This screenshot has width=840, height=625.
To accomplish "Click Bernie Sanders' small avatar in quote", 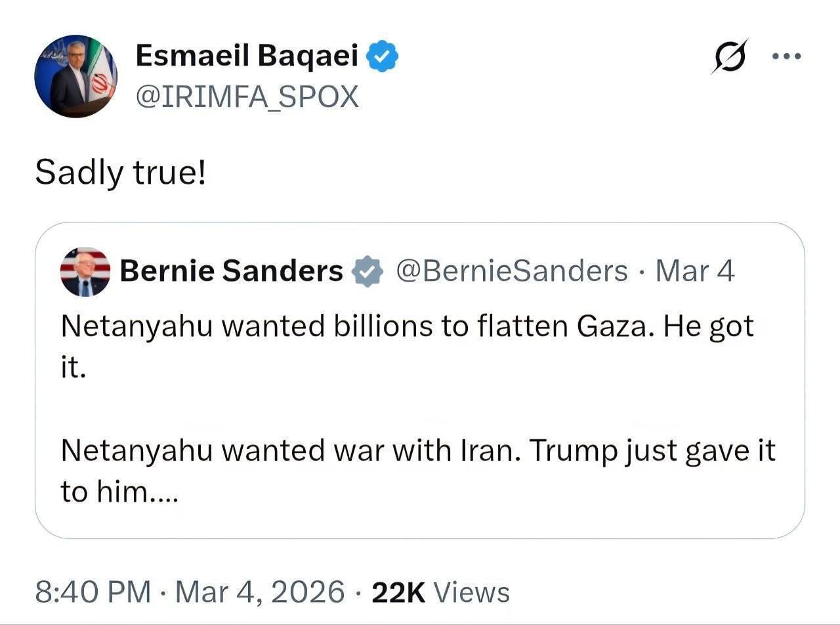I will tap(85, 271).
